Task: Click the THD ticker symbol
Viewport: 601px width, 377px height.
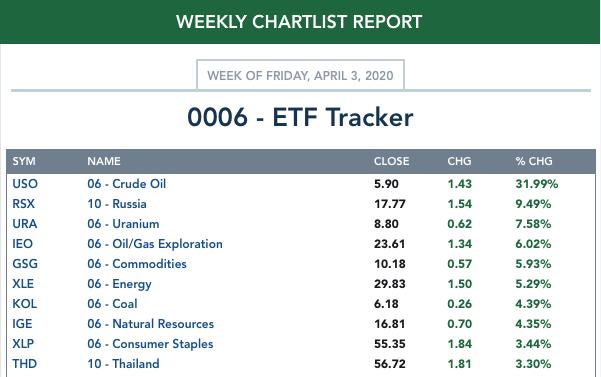Action: pos(25,364)
